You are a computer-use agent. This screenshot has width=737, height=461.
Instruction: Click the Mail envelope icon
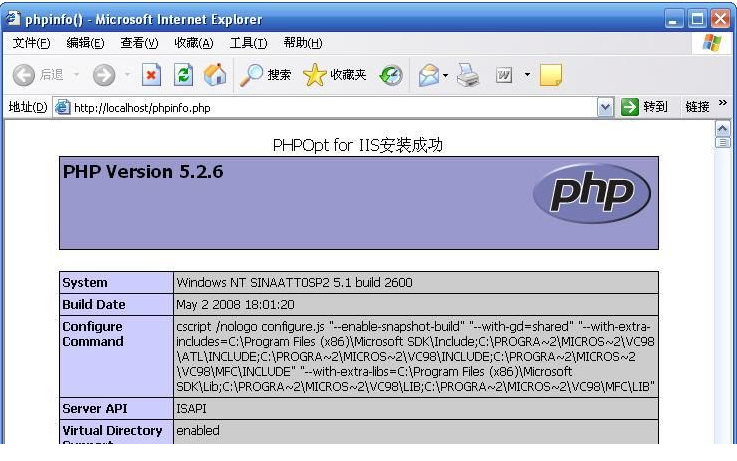(429, 75)
